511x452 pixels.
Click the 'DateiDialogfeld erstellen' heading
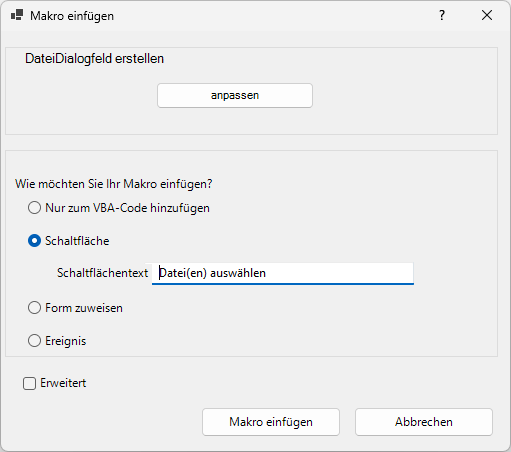(x=94, y=59)
